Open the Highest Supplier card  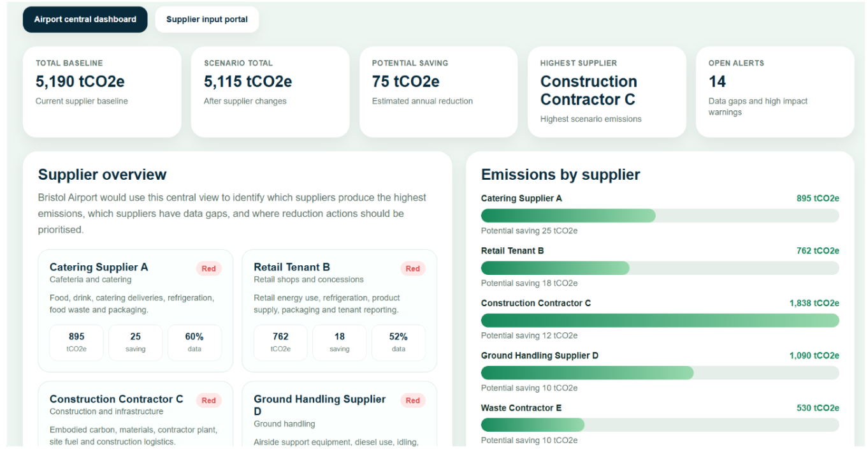click(607, 92)
